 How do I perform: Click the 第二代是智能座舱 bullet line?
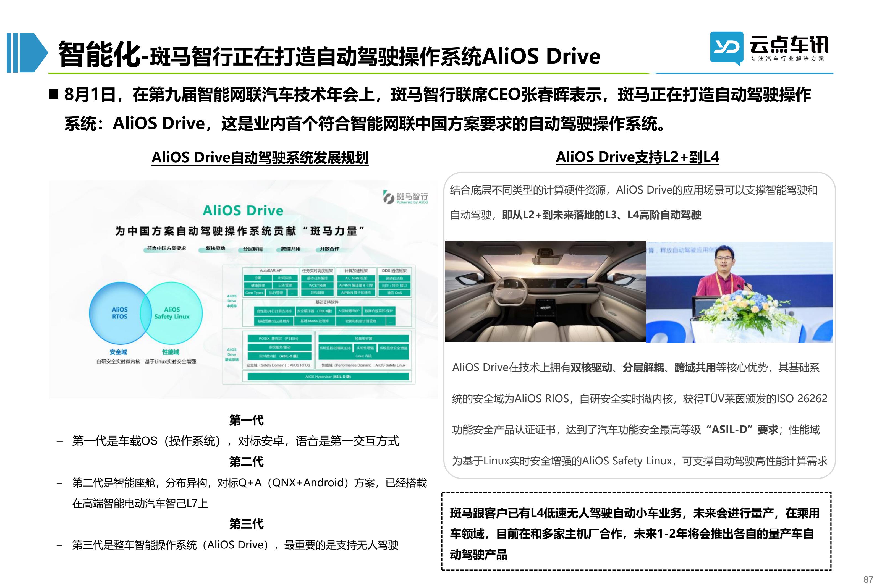(249, 493)
